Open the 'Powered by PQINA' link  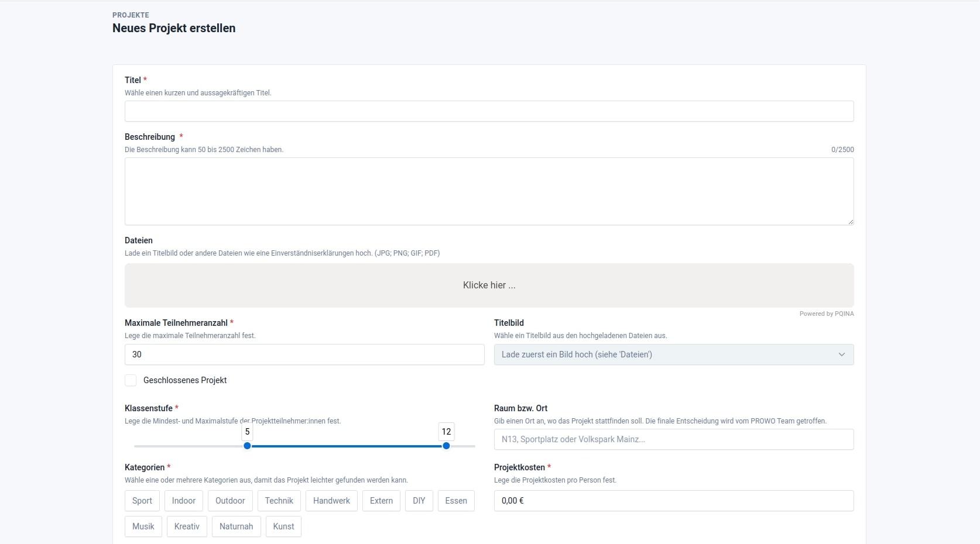point(826,314)
